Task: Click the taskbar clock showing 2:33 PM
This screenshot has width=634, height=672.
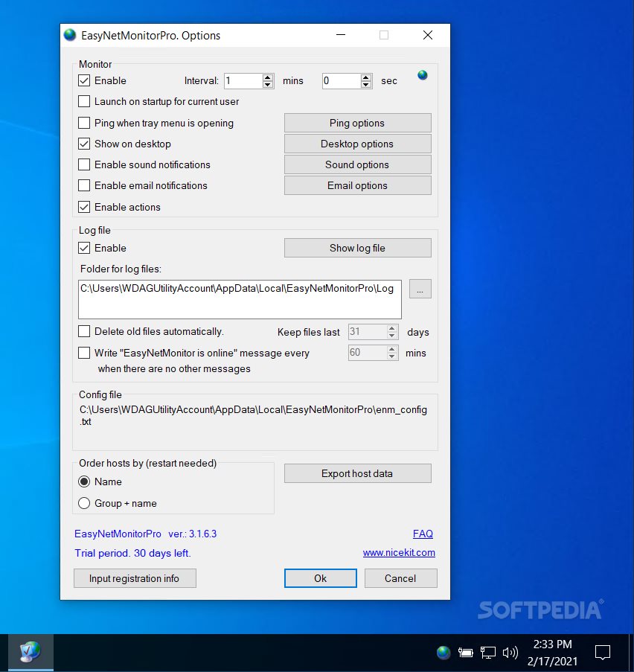Action: tap(552, 653)
